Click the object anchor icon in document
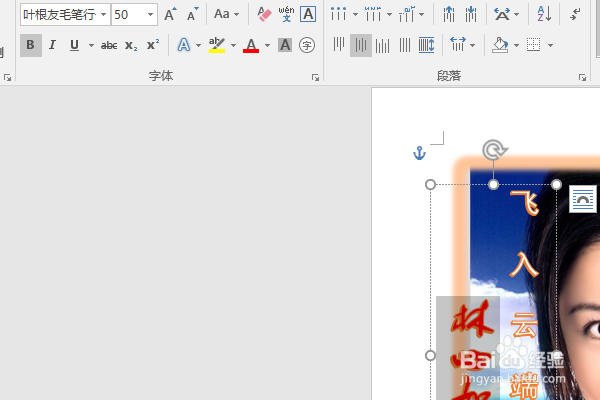 [x=419, y=153]
